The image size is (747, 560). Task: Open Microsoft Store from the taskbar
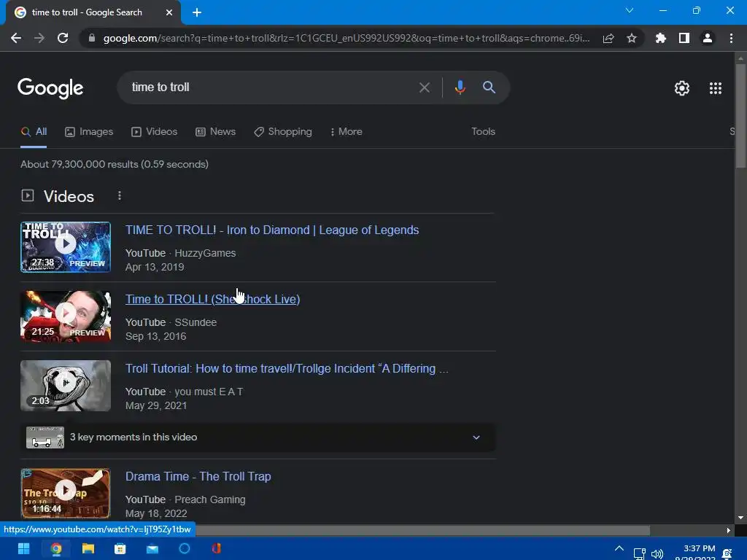pos(120,548)
